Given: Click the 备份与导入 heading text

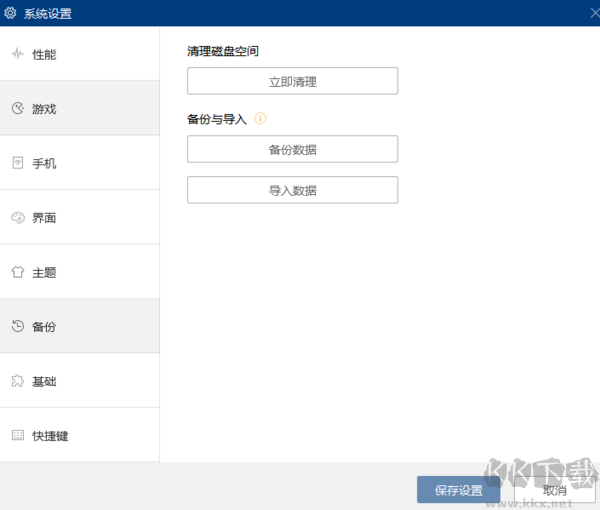Looking at the screenshot, I should tap(217, 119).
